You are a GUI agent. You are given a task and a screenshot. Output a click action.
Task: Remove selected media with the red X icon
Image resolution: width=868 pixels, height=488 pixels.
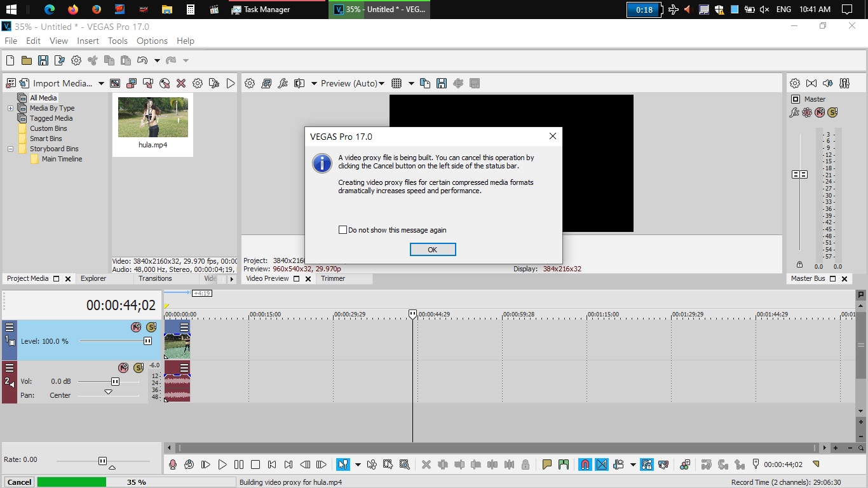(181, 83)
